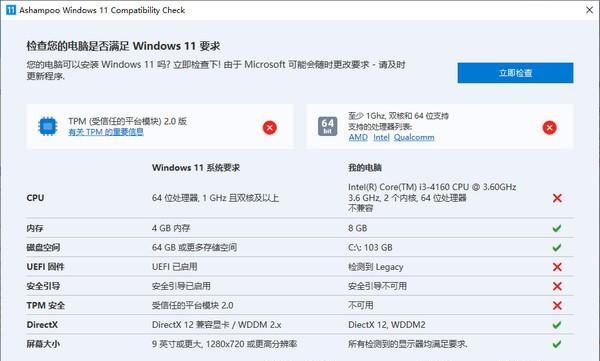
Task: Click the red X in the UEFI 固件 row
Action: click(557, 267)
